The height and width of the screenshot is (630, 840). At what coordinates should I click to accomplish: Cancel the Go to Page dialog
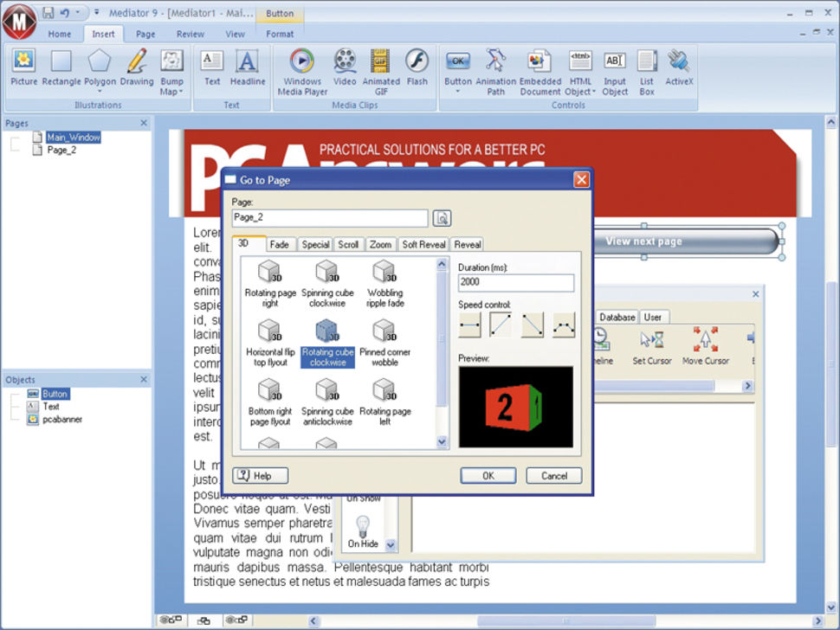point(554,475)
